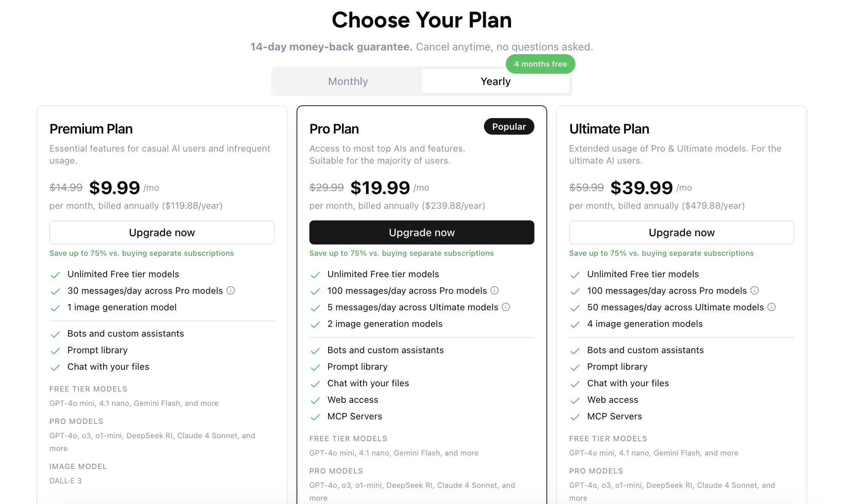Upgrade to the Premium Plan
Image resolution: width=846 pixels, height=504 pixels.
tap(162, 232)
